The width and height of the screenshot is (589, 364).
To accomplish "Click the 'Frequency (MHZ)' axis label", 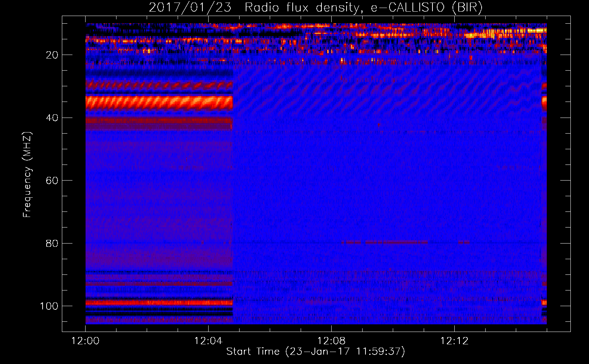I will [x=27, y=174].
